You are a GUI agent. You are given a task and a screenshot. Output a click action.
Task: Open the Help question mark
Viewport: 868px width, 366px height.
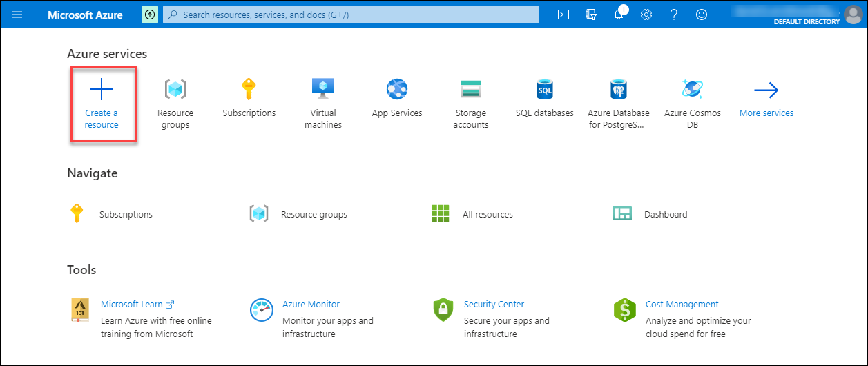click(x=674, y=15)
